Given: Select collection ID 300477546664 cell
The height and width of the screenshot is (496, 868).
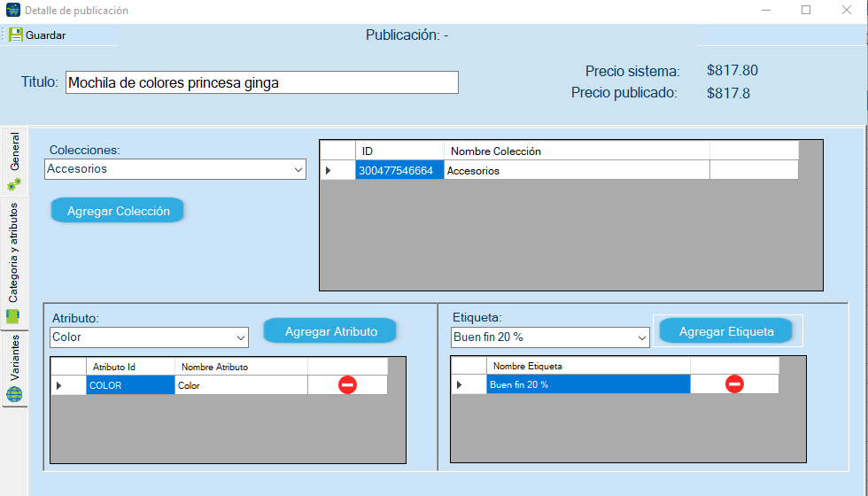Looking at the screenshot, I should pos(399,170).
